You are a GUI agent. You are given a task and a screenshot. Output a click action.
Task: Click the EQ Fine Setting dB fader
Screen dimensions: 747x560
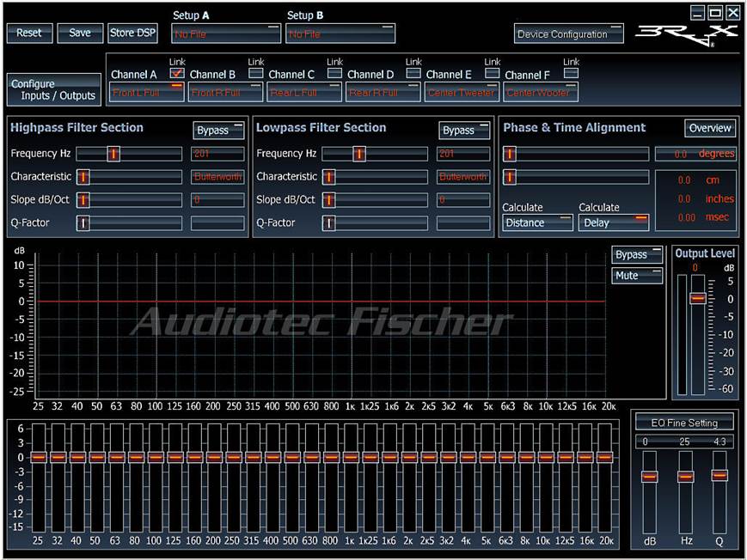[x=650, y=477]
